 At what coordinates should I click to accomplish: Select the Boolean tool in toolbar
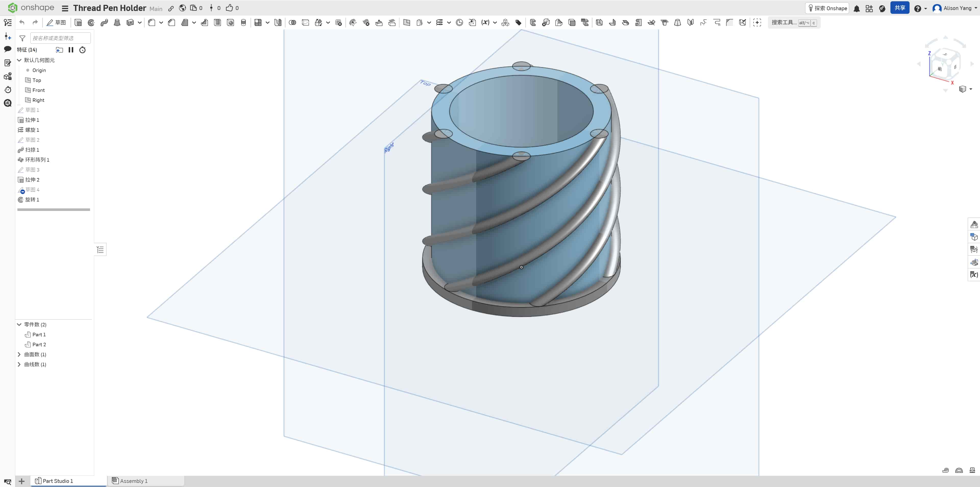pyautogui.click(x=292, y=22)
